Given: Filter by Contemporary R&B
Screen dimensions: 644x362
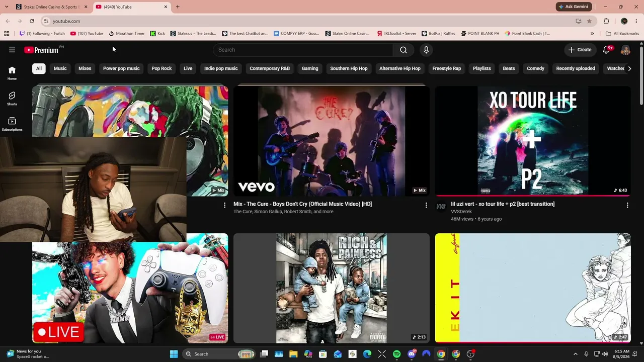Looking at the screenshot, I should coord(270,68).
